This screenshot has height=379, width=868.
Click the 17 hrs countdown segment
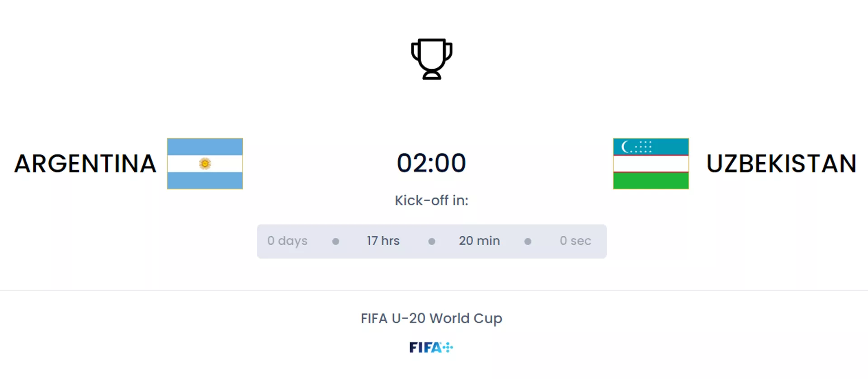pos(383,241)
